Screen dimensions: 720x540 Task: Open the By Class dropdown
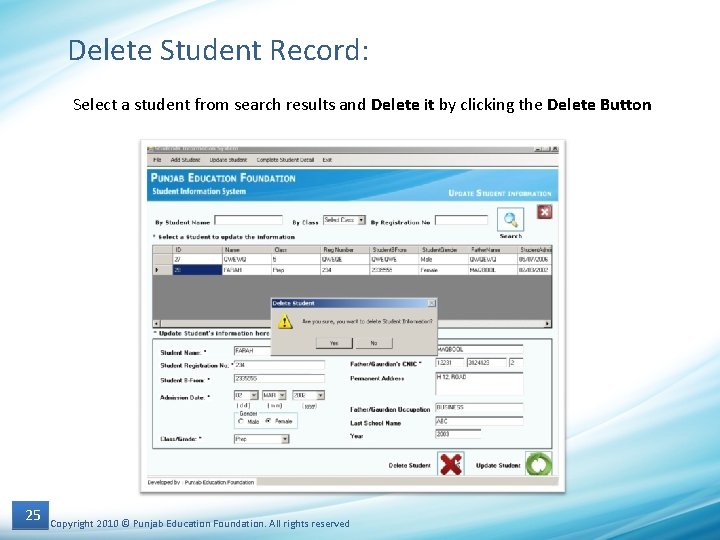(x=362, y=220)
